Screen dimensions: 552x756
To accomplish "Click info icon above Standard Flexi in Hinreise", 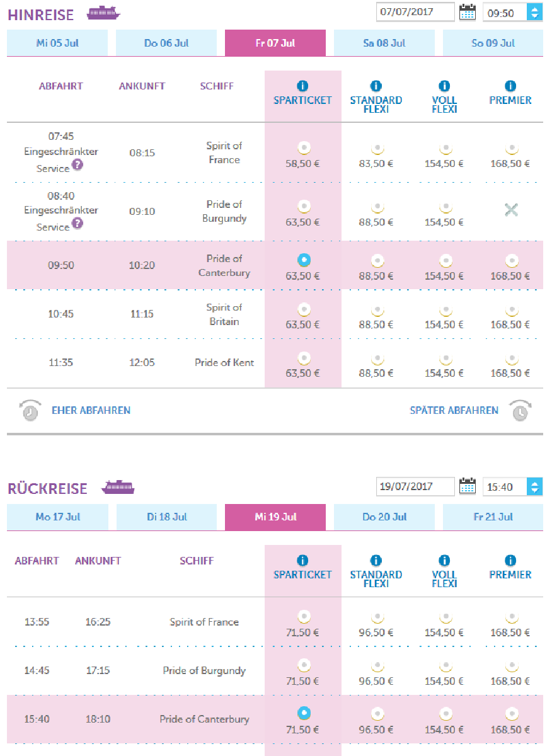I will coord(376,86).
